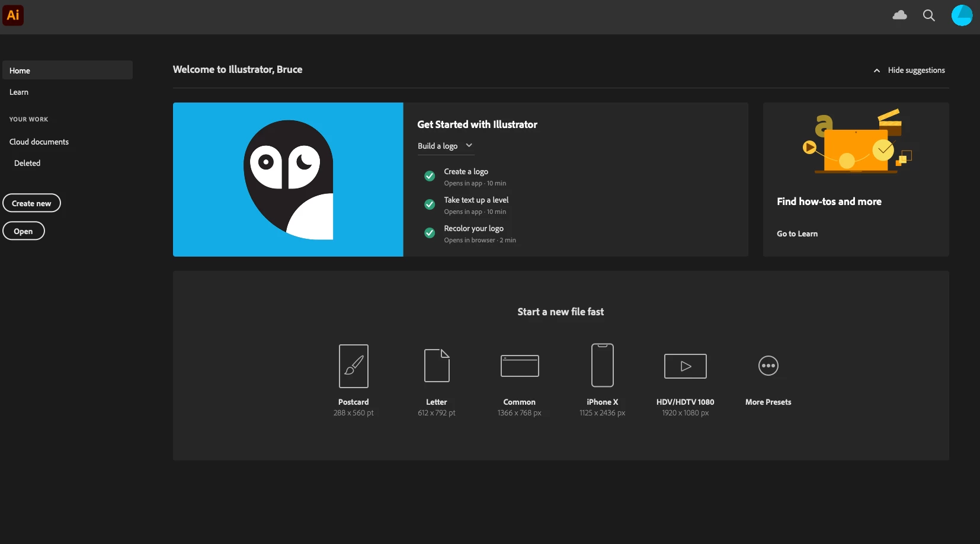Viewport: 980px width, 544px height.
Task: Collapse suggestions with the Hide suggestions chevron
Action: (877, 71)
